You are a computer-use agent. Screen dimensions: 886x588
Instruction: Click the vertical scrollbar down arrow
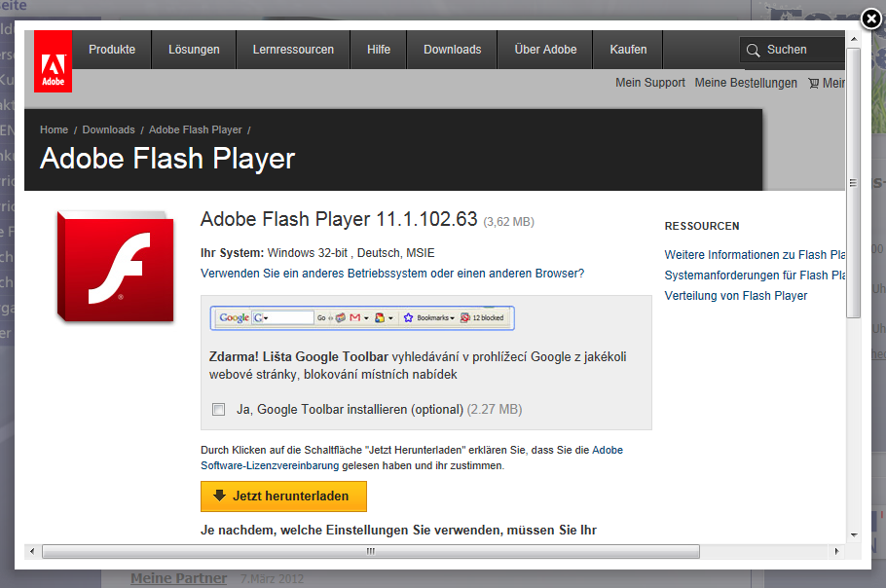pyautogui.click(x=854, y=535)
